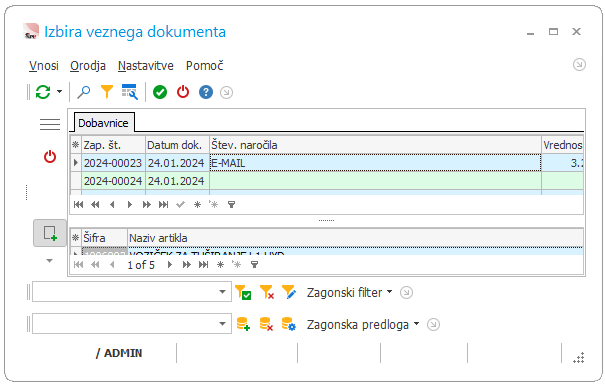Click the green refresh icon
Screen dimensions: 605x386
click(43, 92)
